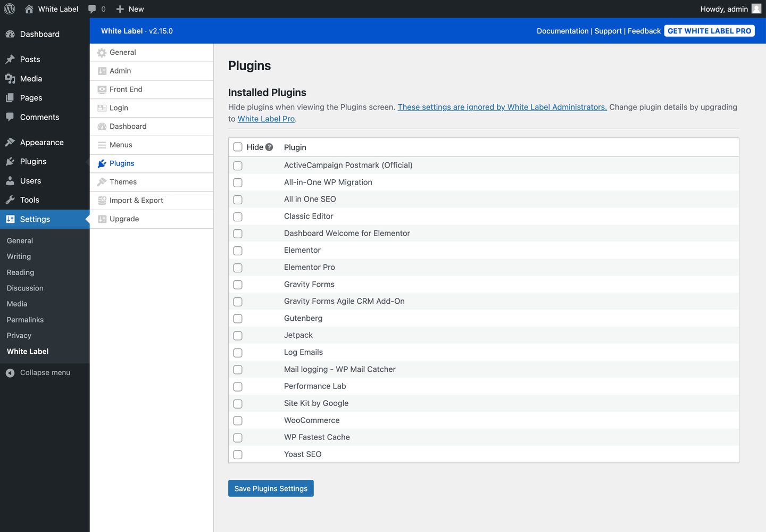Click the Appearance brush icon
This screenshot has height=532, width=766.
10,143
